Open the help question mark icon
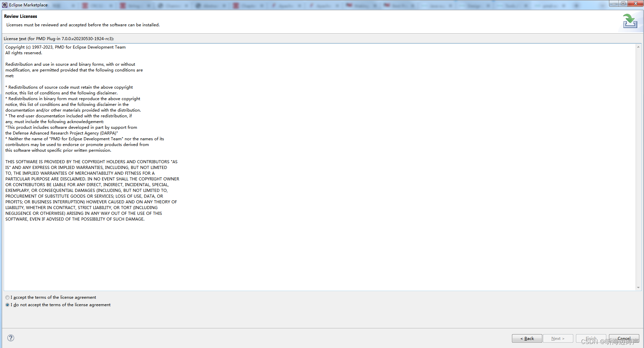The width and height of the screenshot is (644, 348). tap(11, 338)
